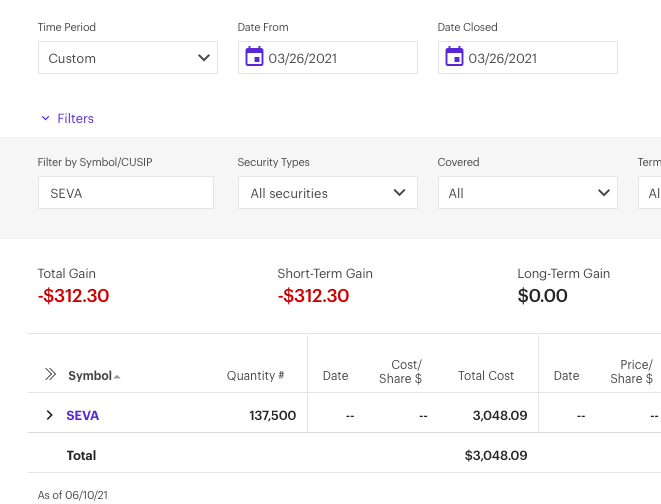
Task: Expand the SEVA row details
Action: point(49,415)
